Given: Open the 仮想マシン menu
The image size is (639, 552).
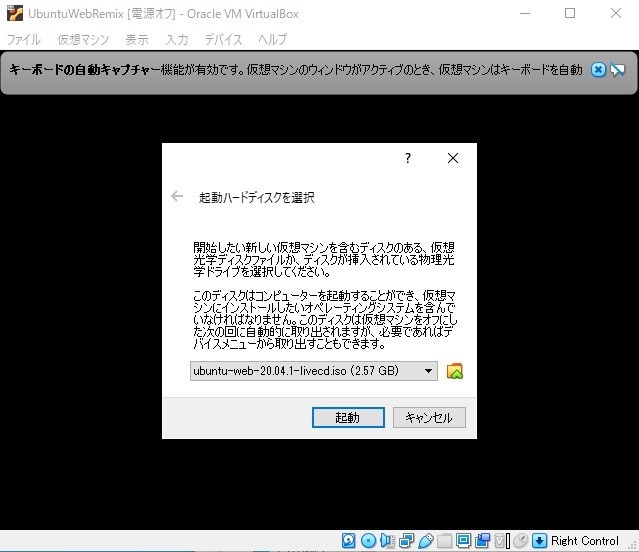Looking at the screenshot, I should [x=83, y=40].
